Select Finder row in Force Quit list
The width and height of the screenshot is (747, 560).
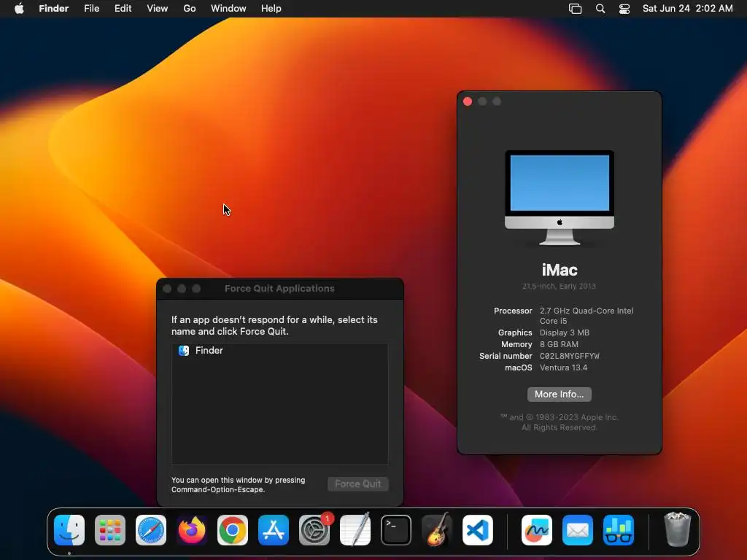pyautogui.click(x=279, y=351)
